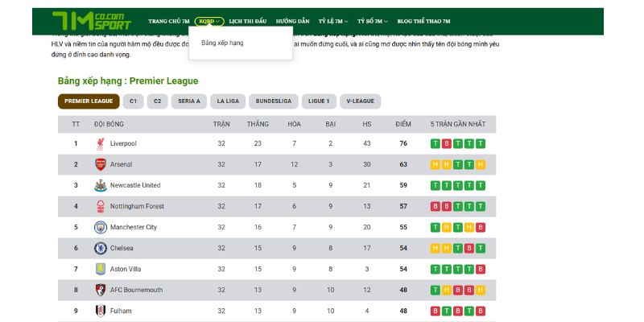Click the Fulham team name
Image resolution: width=644 pixels, height=322 pixels.
[x=121, y=311]
